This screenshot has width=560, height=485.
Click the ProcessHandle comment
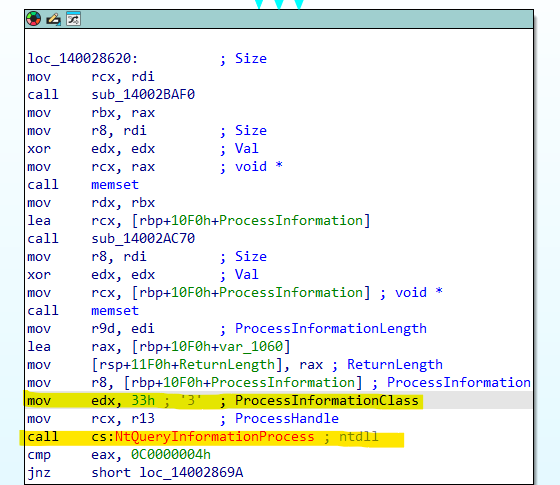[x=287, y=419]
